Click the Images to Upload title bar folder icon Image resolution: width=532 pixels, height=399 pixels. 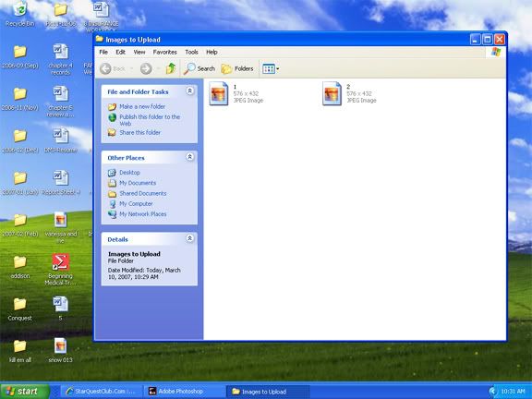[x=100, y=39]
